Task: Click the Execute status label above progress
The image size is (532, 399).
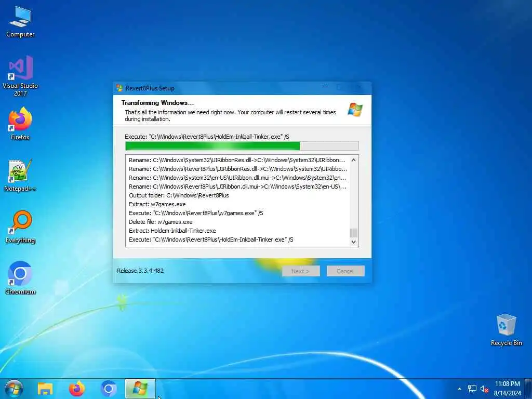Action: pyautogui.click(x=207, y=137)
